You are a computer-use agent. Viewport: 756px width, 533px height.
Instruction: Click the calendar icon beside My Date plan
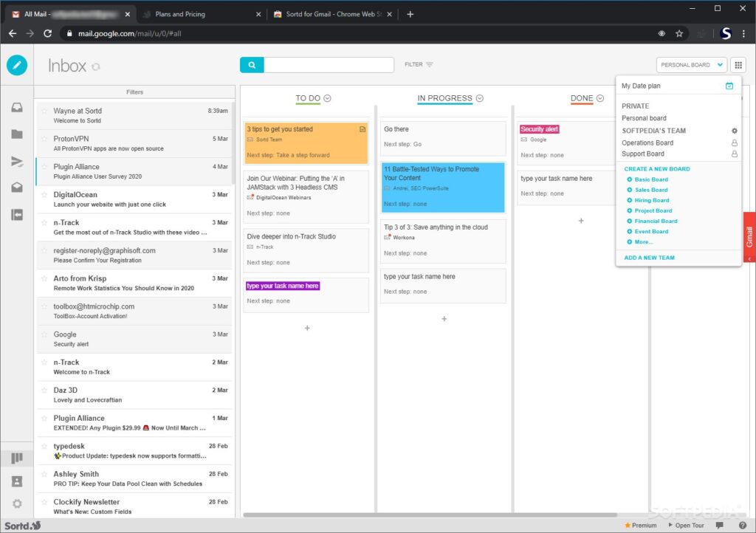[729, 86]
